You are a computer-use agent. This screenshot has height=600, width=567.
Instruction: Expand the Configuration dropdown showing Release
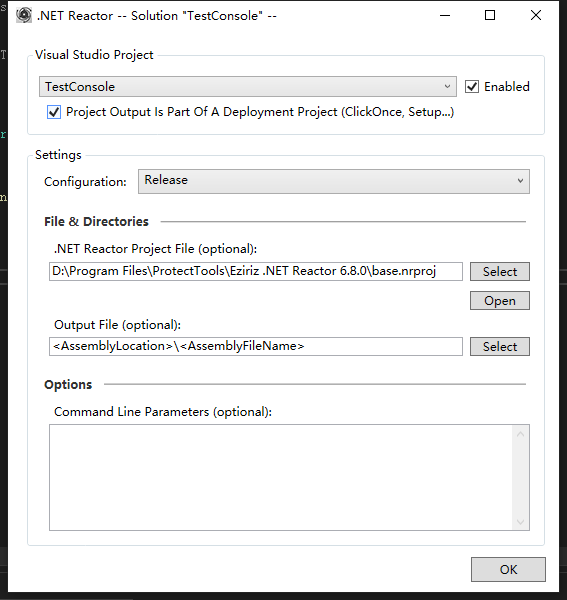(x=334, y=181)
